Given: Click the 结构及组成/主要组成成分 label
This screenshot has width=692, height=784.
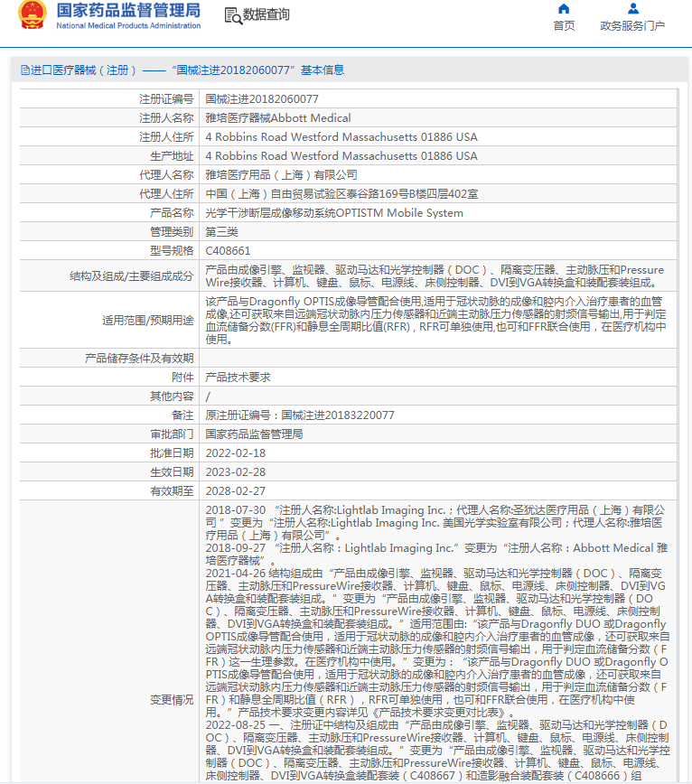Looking at the screenshot, I should (x=132, y=276).
